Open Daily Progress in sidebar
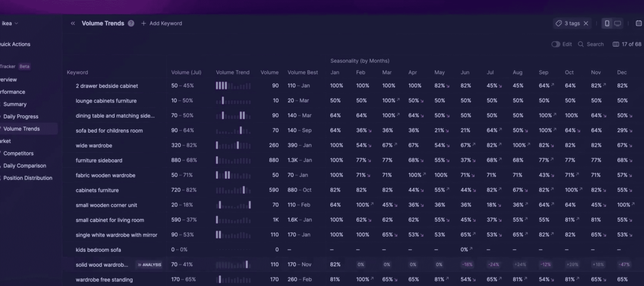This screenshot has width=644, height=286. coord(21,117)
